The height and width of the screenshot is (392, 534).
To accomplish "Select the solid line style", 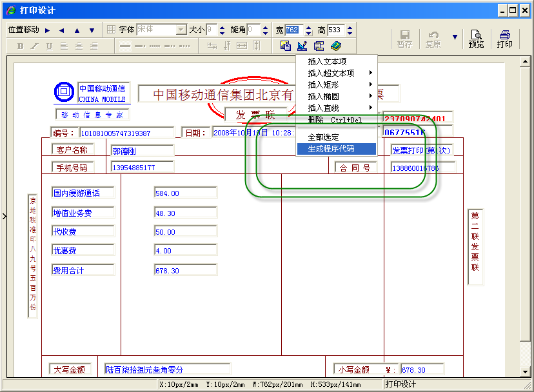I will [125, 46].
